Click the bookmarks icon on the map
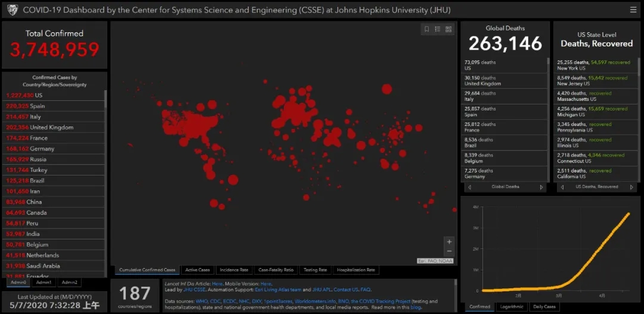 (x=426, y=29)
